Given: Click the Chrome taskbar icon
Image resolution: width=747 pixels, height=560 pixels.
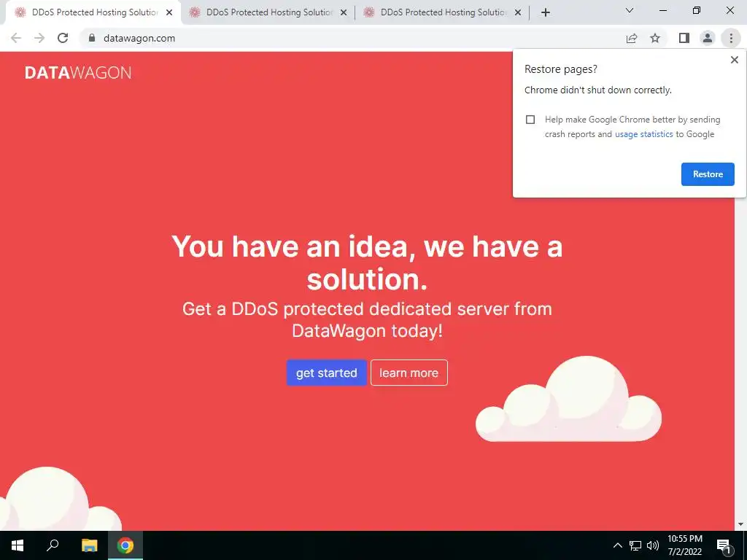Looking at the screenshot, I should 125,545.
